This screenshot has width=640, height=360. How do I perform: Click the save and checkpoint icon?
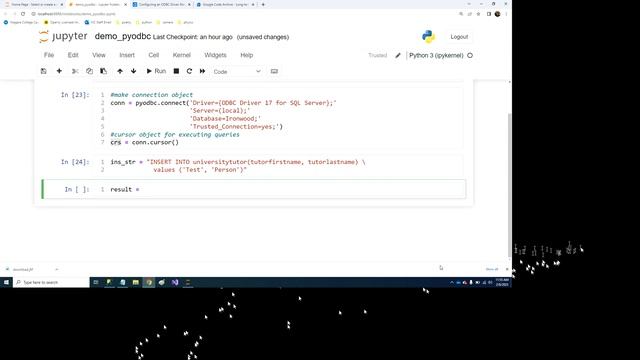44,71
